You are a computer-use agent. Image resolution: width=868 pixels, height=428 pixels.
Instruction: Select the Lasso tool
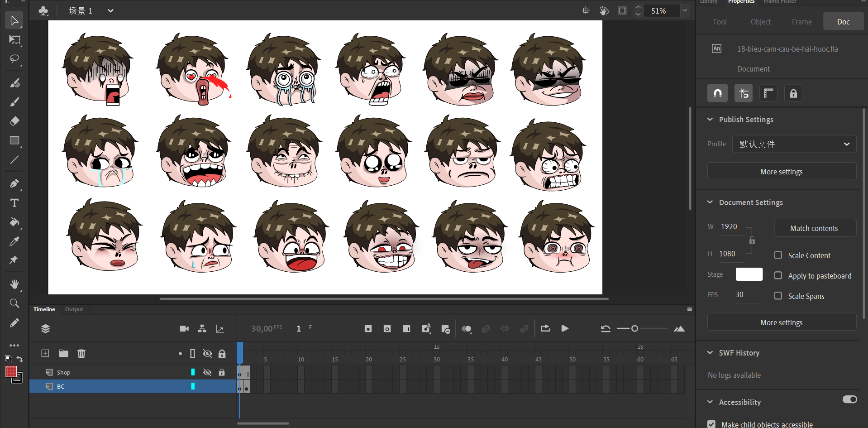pyautogui.click(x=14, y=59)
